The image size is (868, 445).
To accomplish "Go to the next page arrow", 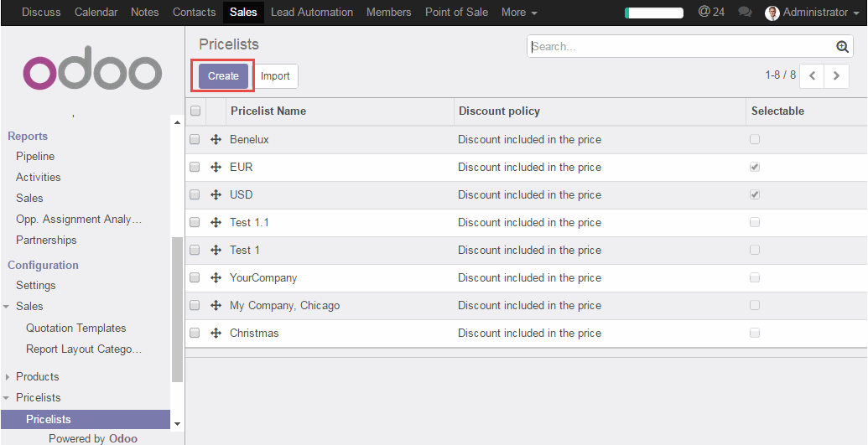I will [836, 76].
